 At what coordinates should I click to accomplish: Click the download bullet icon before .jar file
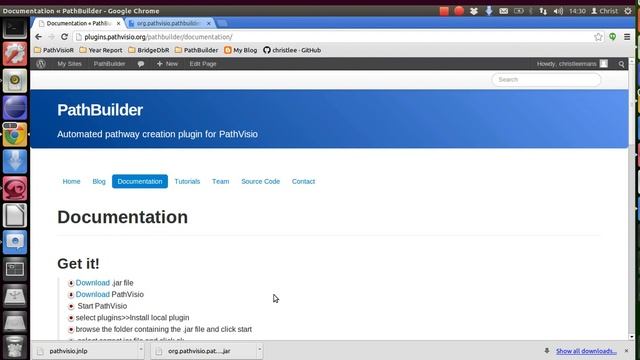click(x=71, y=283)
